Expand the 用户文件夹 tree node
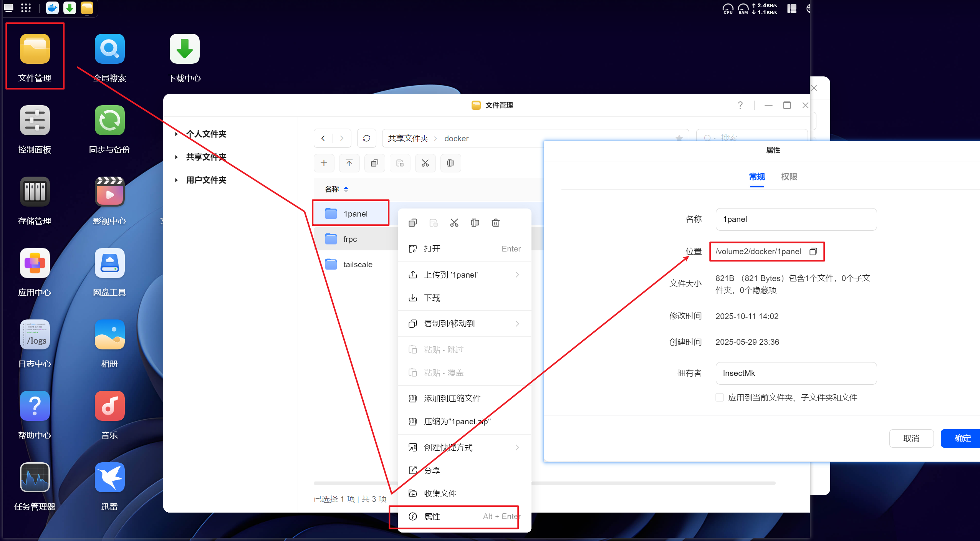Screen dimensions: 980x541 176,180
